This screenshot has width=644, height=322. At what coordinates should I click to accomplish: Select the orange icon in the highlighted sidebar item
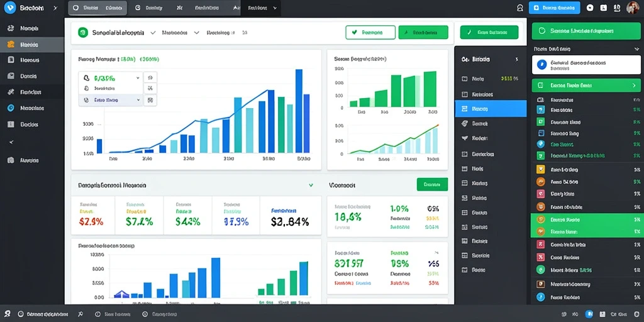coord(11,45)
